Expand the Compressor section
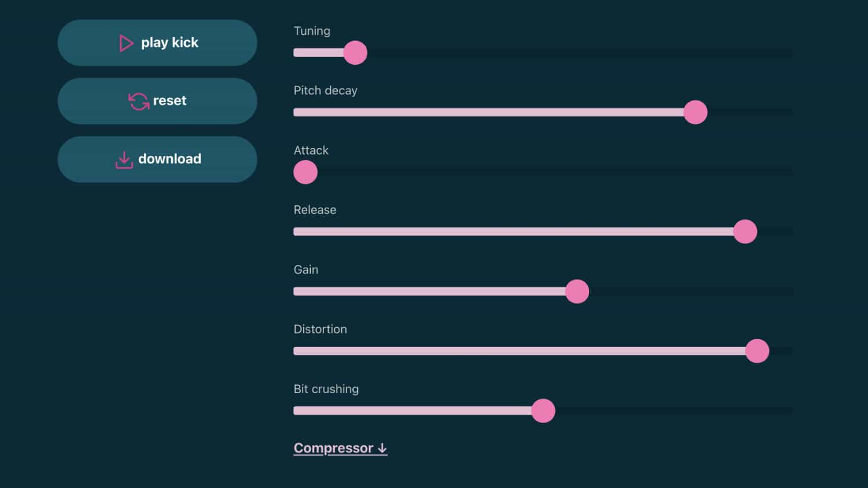 pos(340,448)
